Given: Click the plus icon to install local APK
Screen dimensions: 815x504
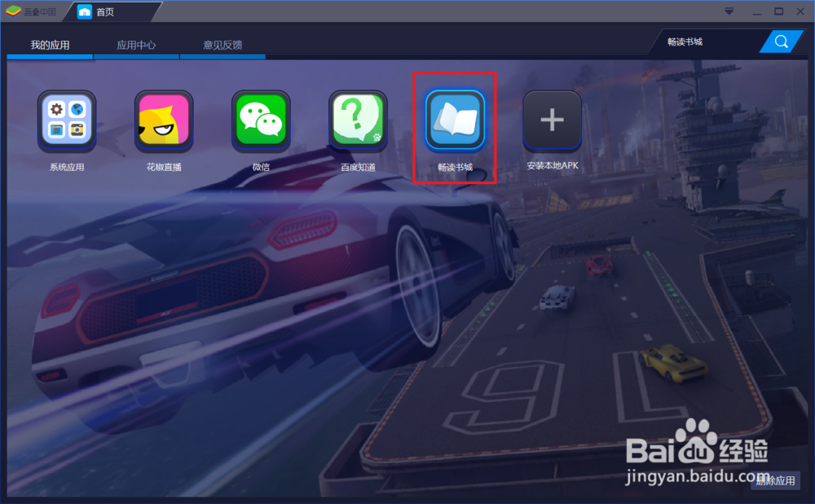Looking at the screenshot, I should (552, 121).
